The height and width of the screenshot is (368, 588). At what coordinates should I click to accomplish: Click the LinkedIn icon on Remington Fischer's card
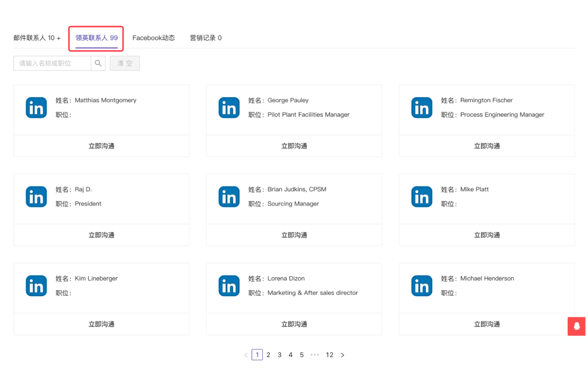point(421,107)
